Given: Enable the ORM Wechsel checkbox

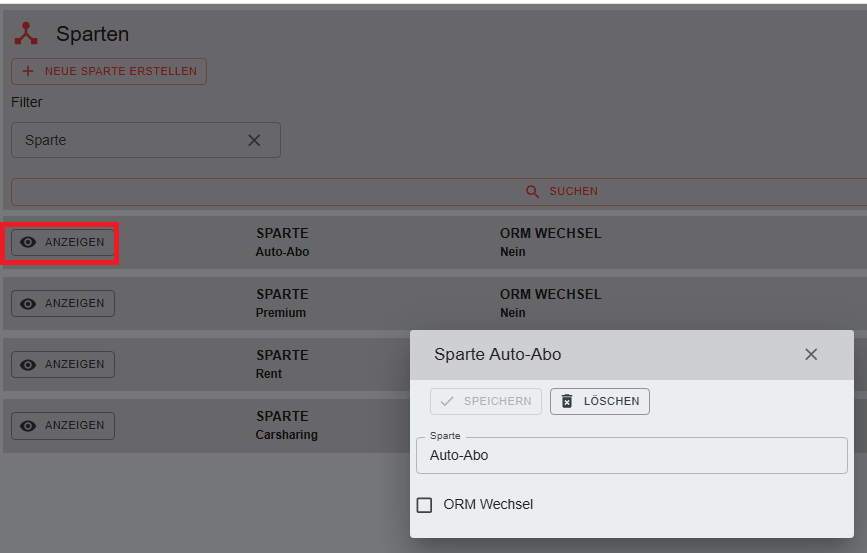Looking at the screenshot, I should coord(424,505).
